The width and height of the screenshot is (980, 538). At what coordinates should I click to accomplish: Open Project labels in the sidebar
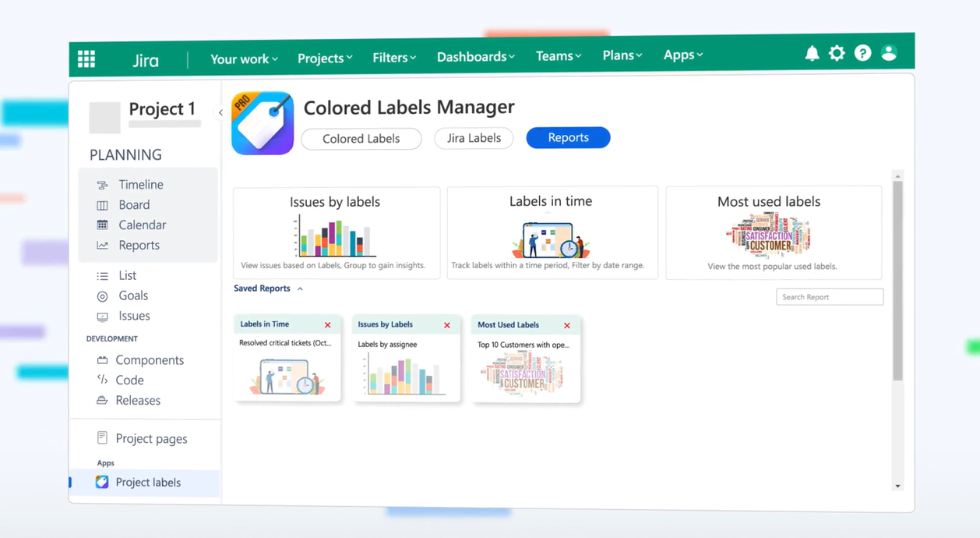(147, 483)
